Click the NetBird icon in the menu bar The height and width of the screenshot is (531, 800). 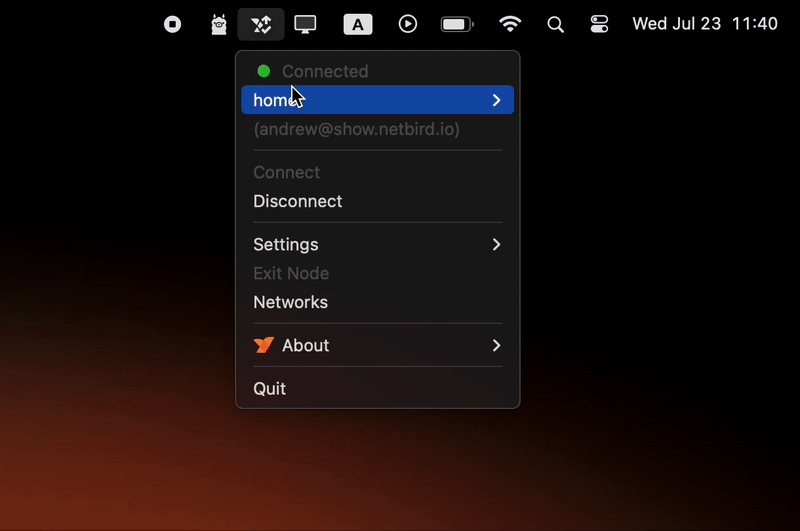261,24
